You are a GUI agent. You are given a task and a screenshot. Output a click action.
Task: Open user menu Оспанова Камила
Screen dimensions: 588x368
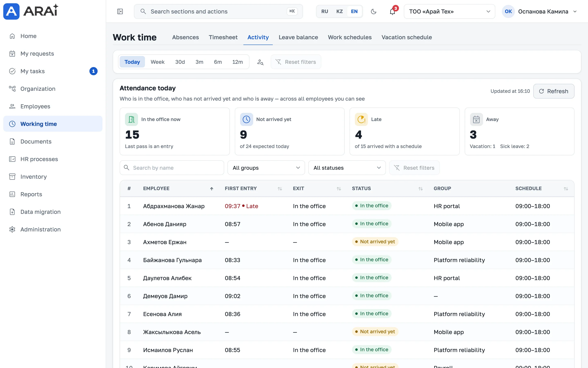pyautogui.click(x=540, y=11)
